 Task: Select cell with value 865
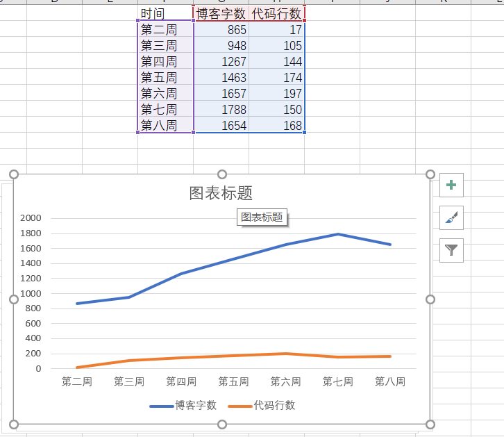[221, 29]
